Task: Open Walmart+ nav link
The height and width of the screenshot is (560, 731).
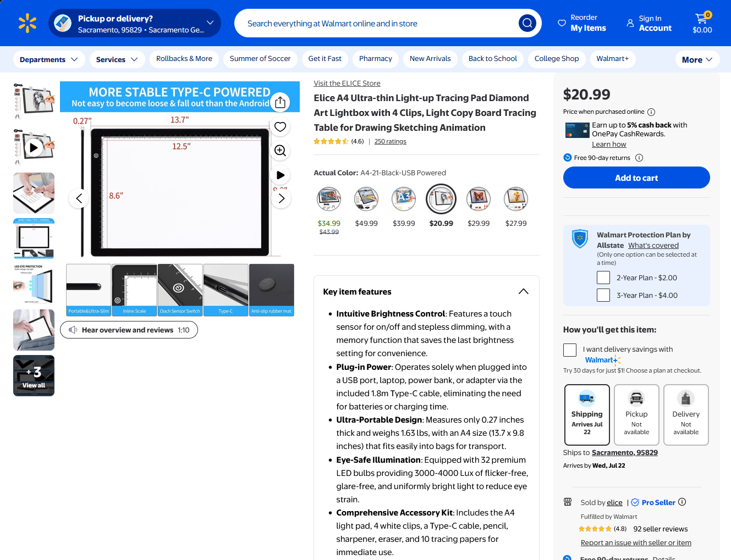Action: click(x=613, y=59)
